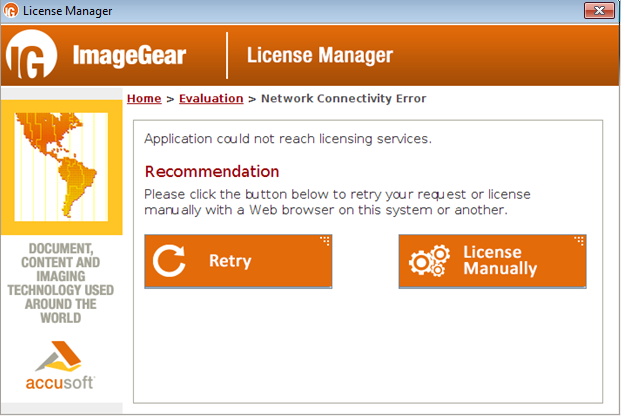Click the 'Document, Content and Imaging' sidebar tagline
This screenshot has width=622, height=417.
60,283
